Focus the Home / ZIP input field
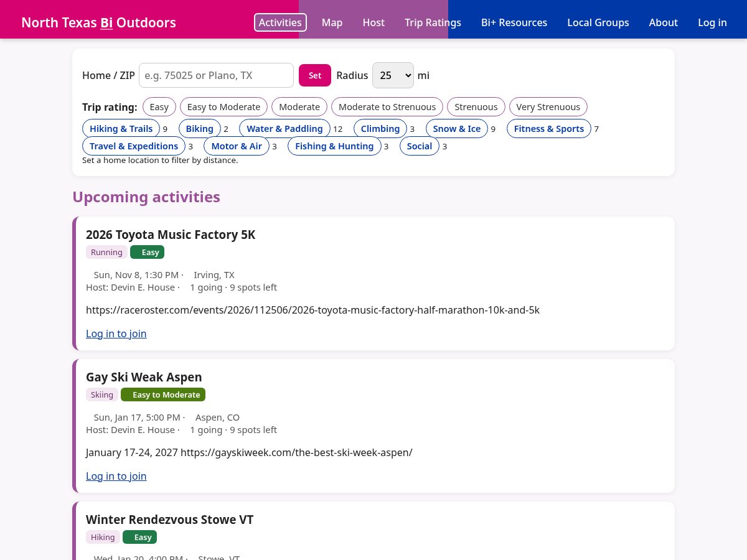 pos(216,75)
